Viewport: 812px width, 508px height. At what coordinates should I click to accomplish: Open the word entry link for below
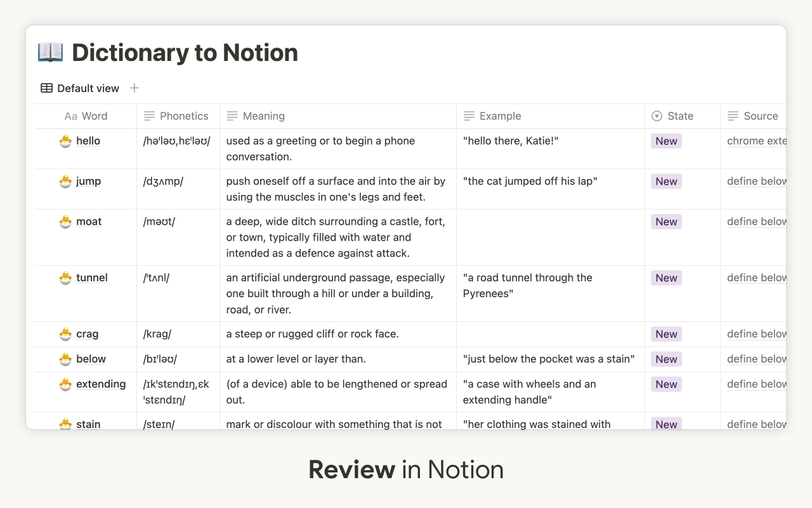(x=90, y=359)
